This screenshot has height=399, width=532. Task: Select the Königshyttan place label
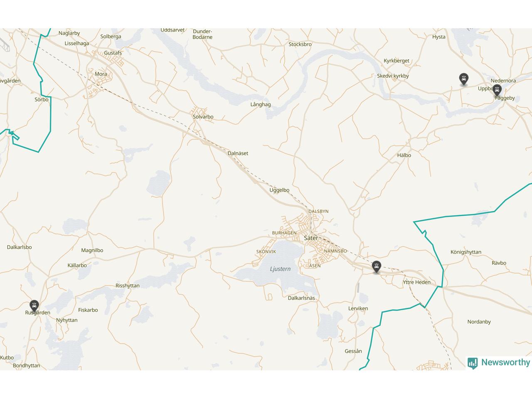click(x=466, y=252)
